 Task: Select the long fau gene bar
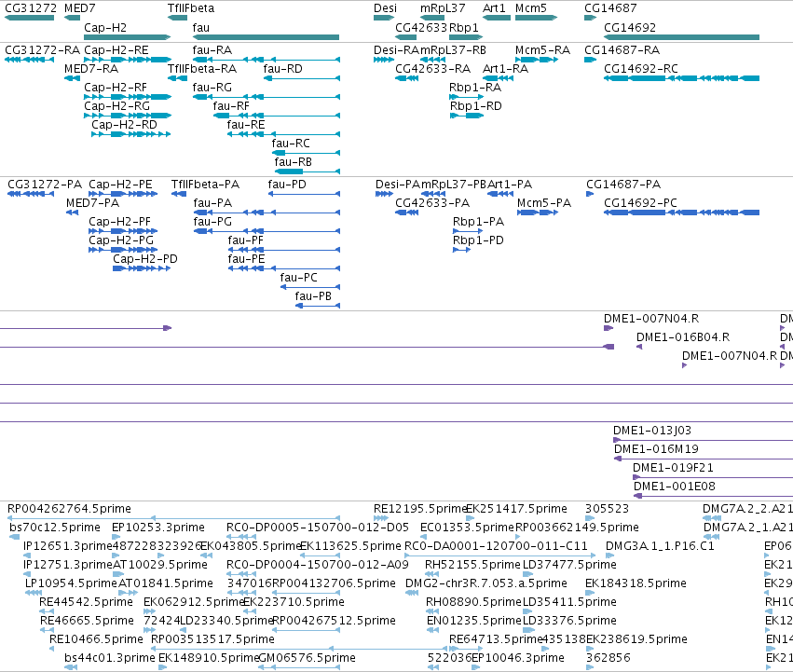coord(266,37)
